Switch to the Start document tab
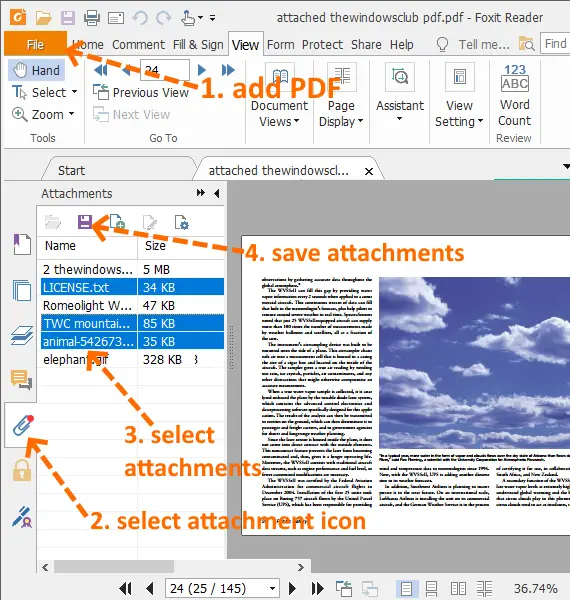 (72, 170)
